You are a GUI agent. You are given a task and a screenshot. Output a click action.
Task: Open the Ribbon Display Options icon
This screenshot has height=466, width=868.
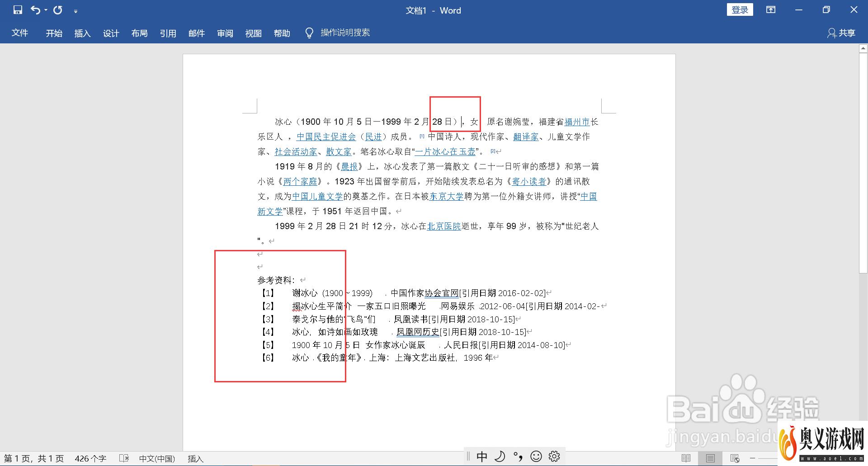point(771,10)
